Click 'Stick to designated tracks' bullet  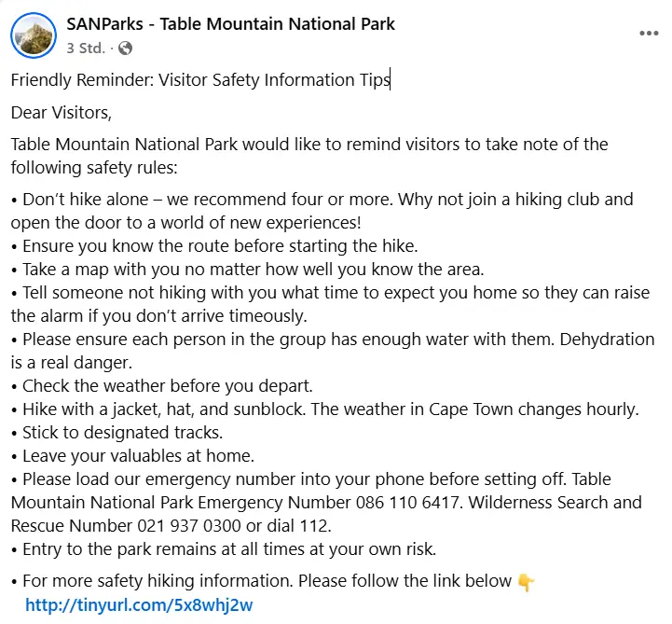(117, 432)
